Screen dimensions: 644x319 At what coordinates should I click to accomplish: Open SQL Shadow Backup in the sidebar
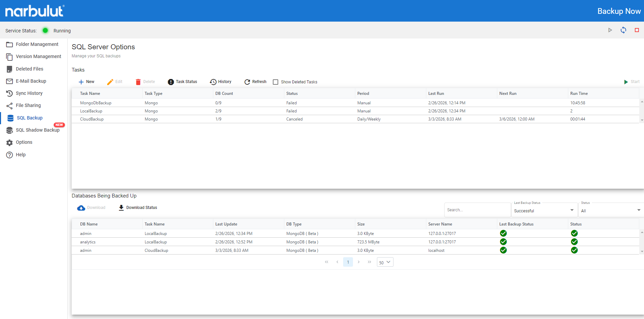coord(37,130)
